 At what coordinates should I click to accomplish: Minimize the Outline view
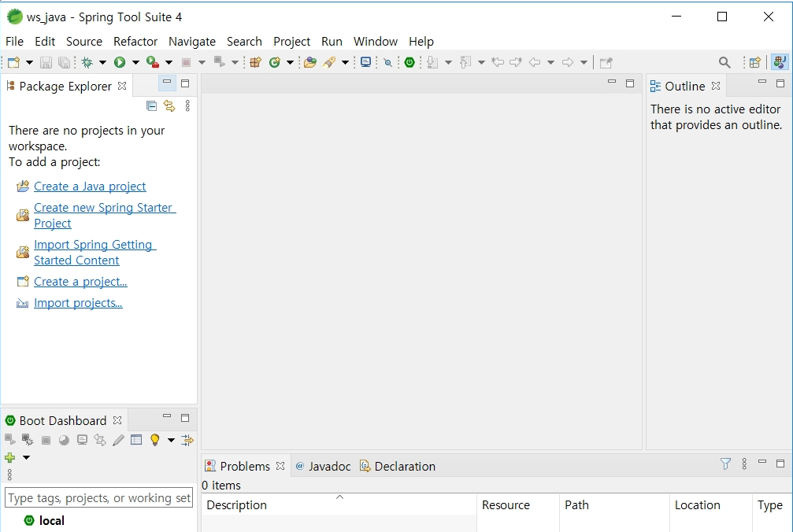(762, 83)
